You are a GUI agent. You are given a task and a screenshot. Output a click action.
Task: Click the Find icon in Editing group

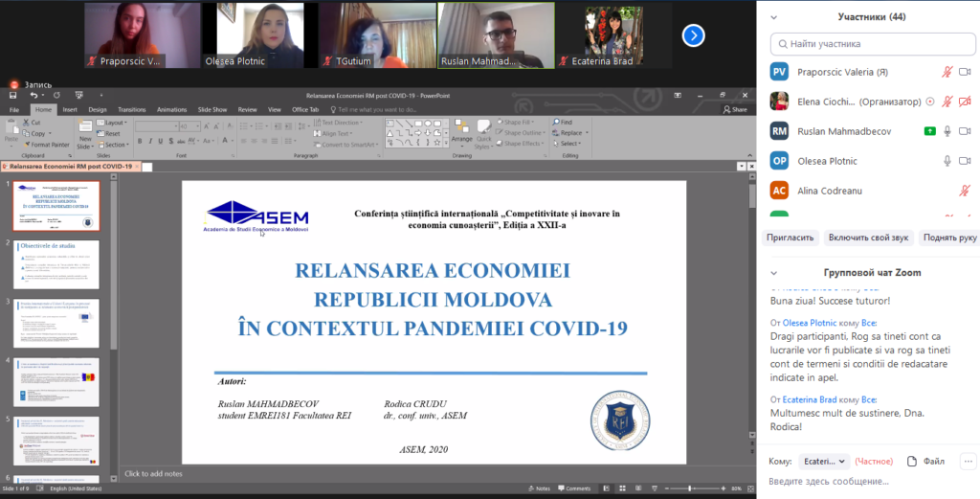[x=556, y=122]
